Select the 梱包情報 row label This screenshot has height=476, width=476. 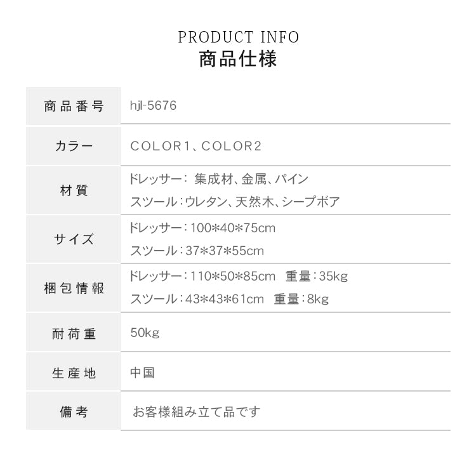[74, 289]
